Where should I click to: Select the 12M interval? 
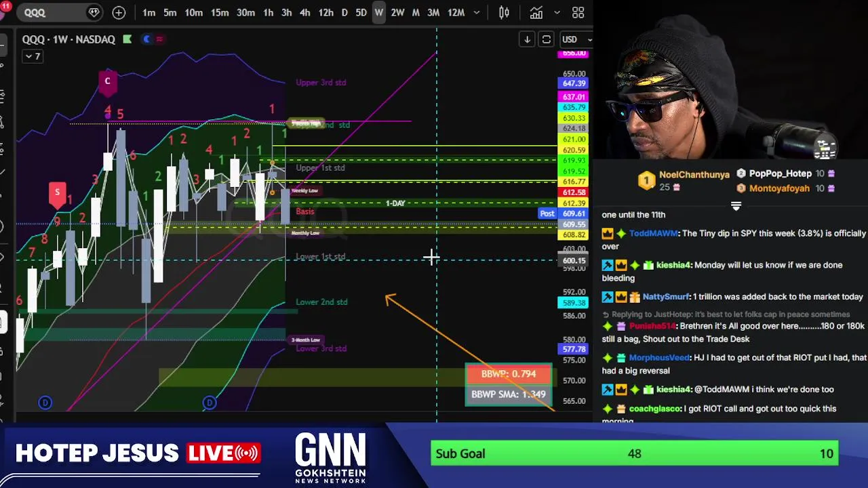pyautogui.click(x=456, y=12)
